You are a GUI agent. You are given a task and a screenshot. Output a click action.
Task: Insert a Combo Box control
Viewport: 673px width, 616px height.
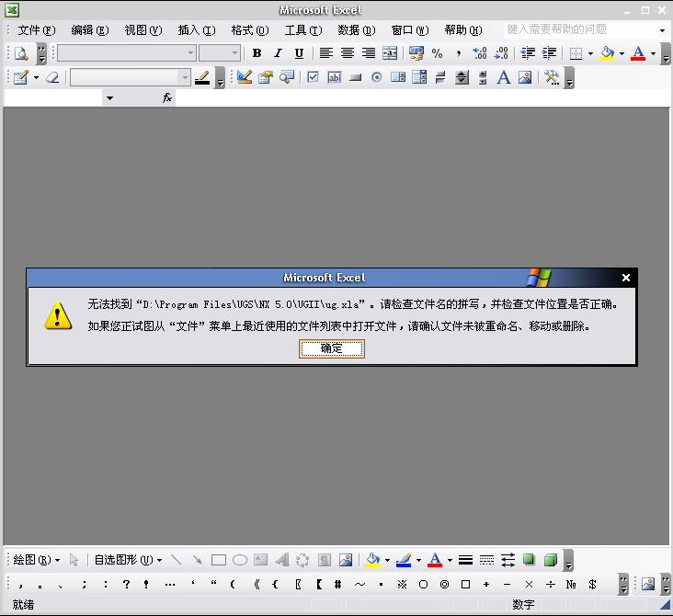tap(419, 78)
